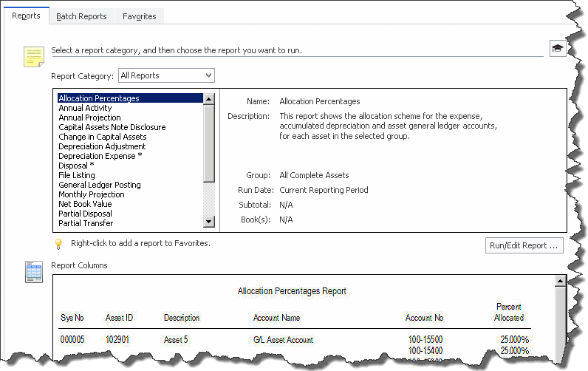Image resolution: width=588 pixels, height=371 pixels.
Task: Choose the Partial Transfer report
Action: point(86,223)
